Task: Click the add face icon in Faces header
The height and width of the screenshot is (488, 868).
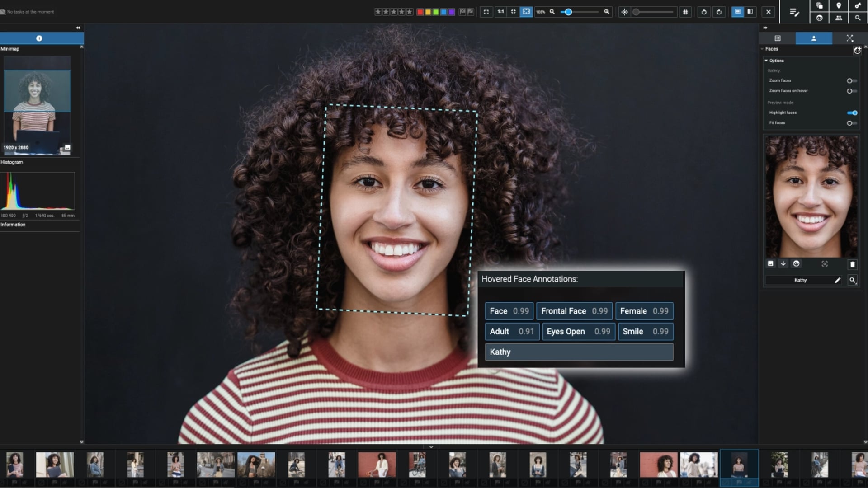Action: (857, 51)
